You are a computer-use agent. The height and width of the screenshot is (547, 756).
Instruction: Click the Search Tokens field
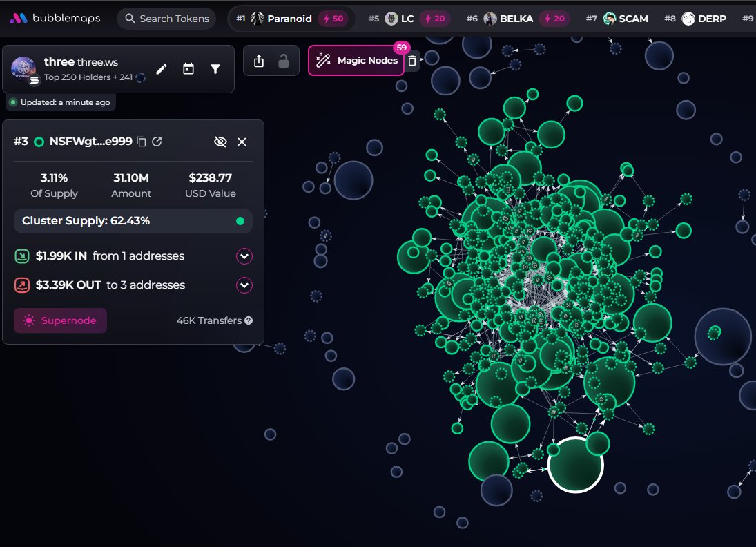tap(166, 19)
